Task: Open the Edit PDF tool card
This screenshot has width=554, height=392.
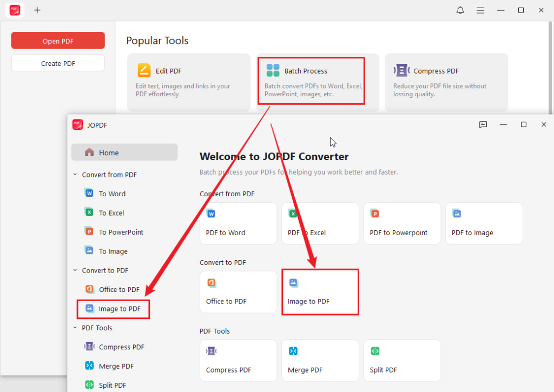Action: point(189,82)
